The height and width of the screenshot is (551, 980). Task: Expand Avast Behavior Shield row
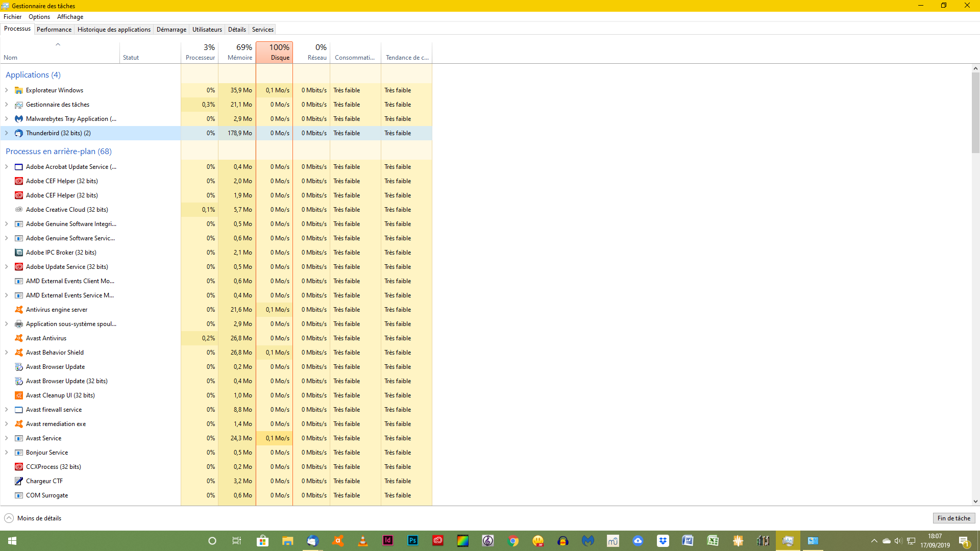pos(6,353)
